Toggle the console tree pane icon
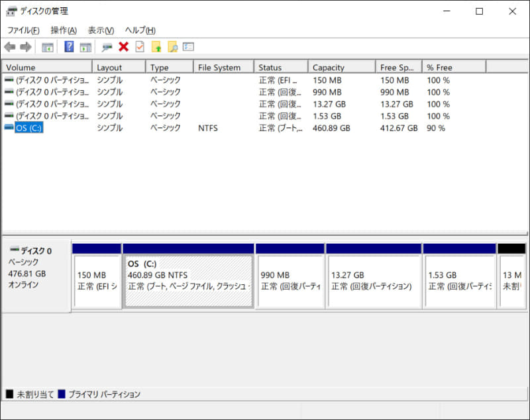This screenshot has width=530, height=420. (x=47, y=46)
